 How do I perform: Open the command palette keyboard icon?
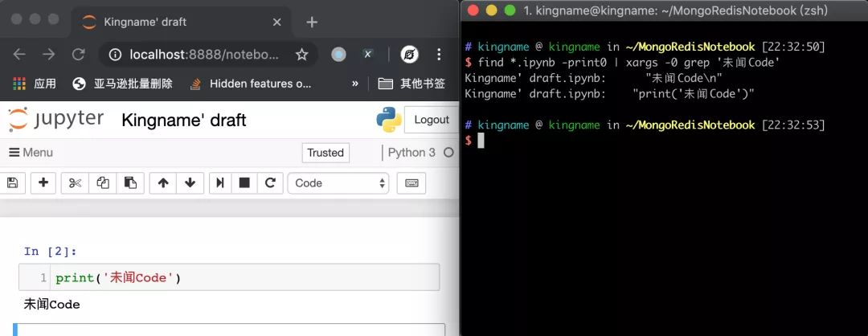(411, 183)
